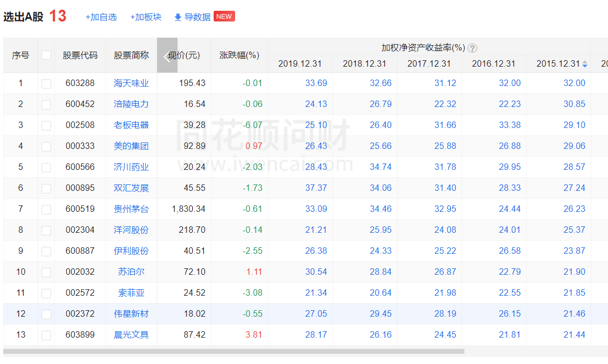
Task: Open 伊利股份 stock link
Action: point(131,251)
